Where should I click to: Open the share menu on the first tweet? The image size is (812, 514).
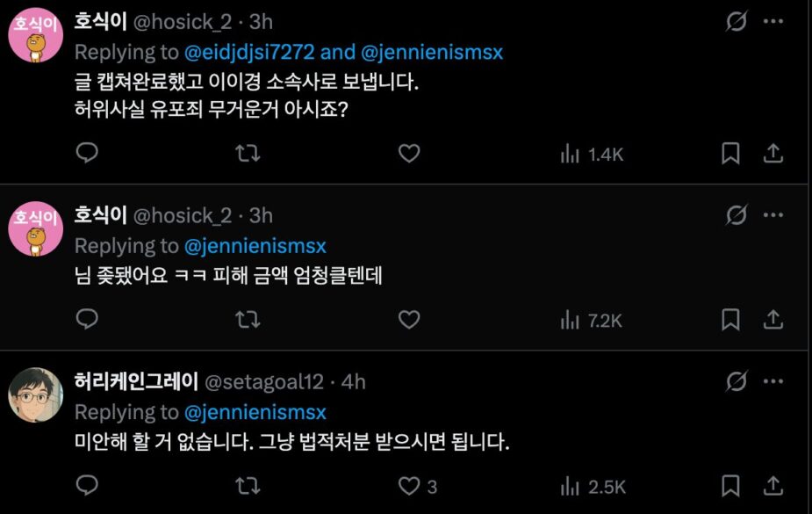click(x=773, y=153)
